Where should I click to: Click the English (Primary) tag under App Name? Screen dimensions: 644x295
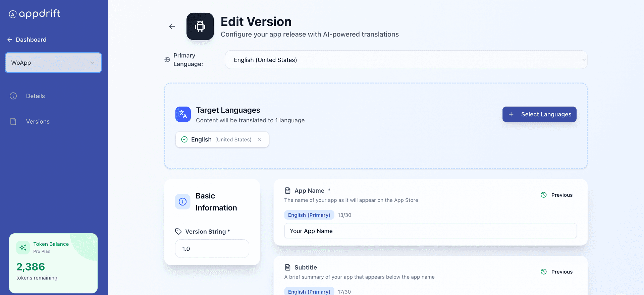click(309, 215)
